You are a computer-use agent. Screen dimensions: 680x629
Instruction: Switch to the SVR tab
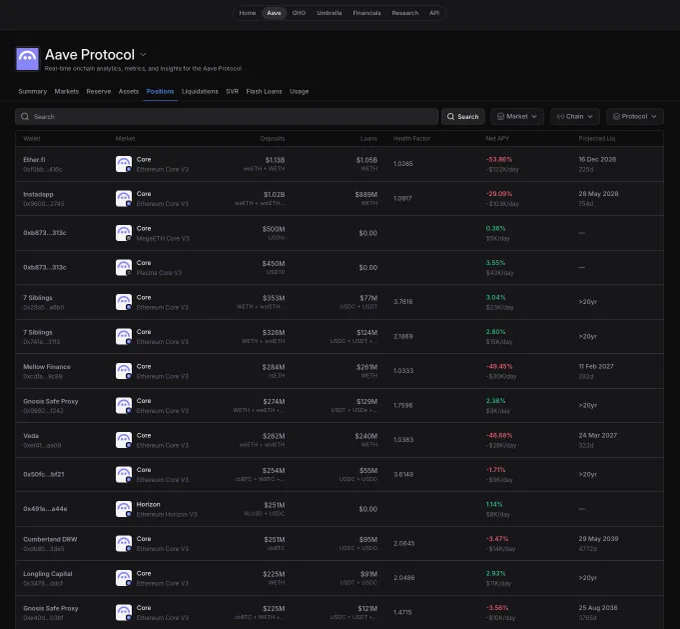tap(232, 92)
